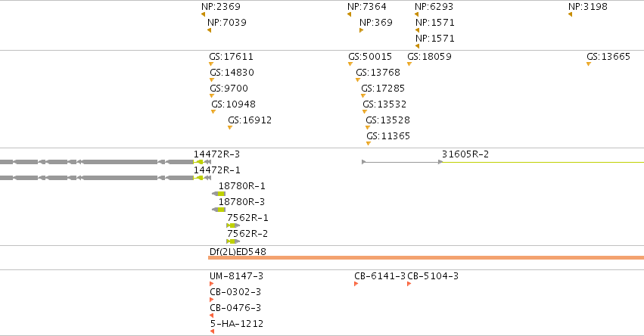Screen dimensions: 644x336
Task: Select the 14472R-1 transcript label
Action: tap(217, 170)
